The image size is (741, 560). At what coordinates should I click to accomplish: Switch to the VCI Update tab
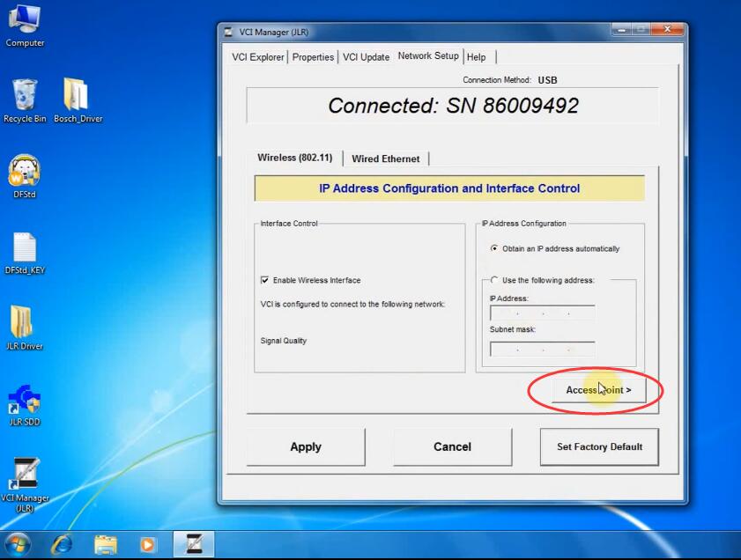[x=366, y=57]
